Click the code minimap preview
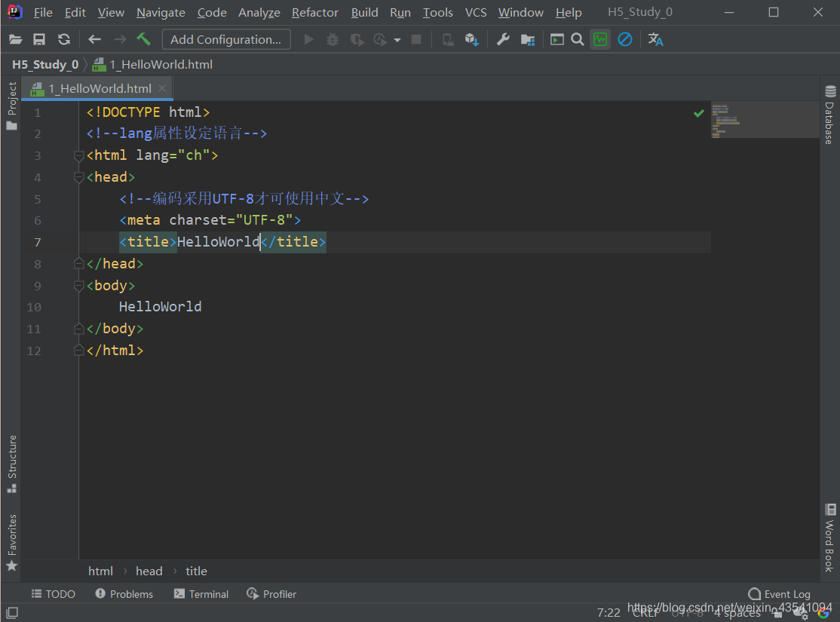This screenshot has height=622, width=840. coord(765,120)
